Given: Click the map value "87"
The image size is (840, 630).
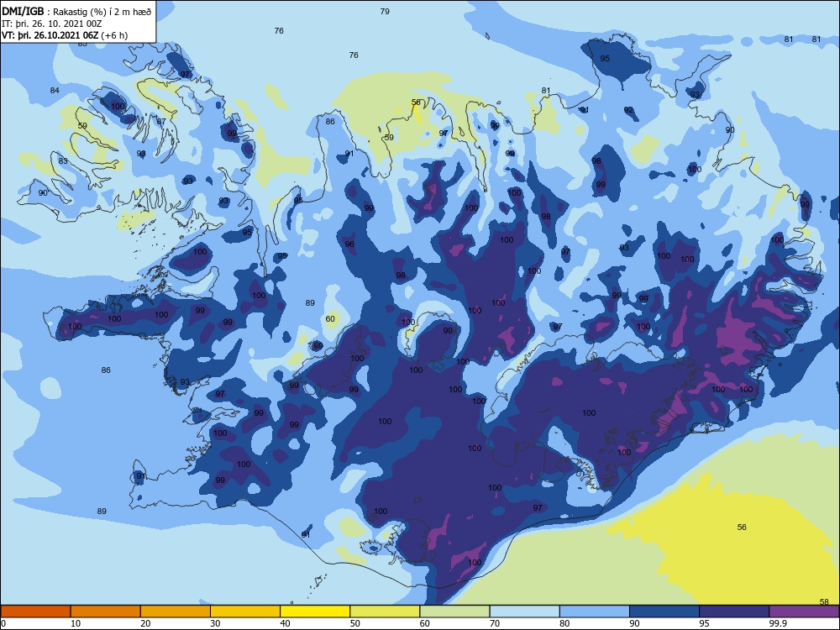Looking at the screenshot, I should point(161,122).
